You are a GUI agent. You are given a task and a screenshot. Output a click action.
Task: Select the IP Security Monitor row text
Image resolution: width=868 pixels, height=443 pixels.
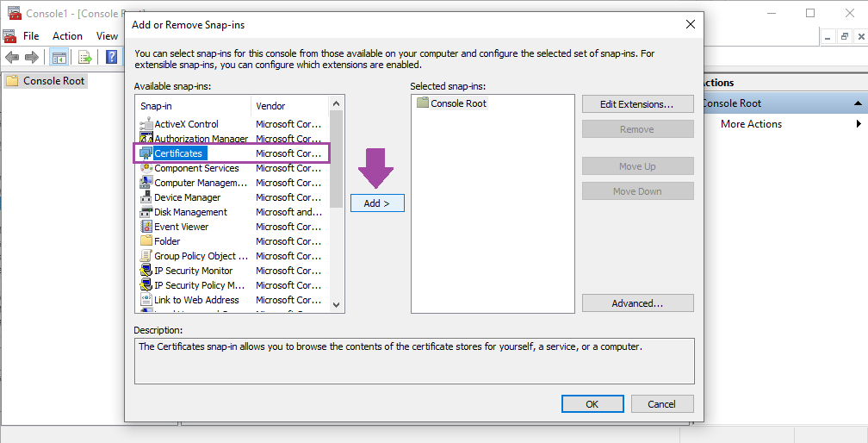coord(193,271)
